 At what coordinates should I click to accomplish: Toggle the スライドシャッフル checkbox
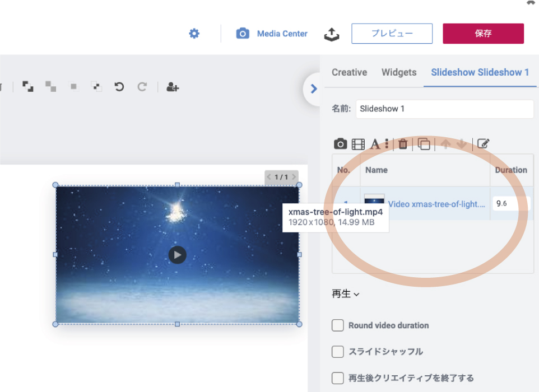[x=338, y=352]
